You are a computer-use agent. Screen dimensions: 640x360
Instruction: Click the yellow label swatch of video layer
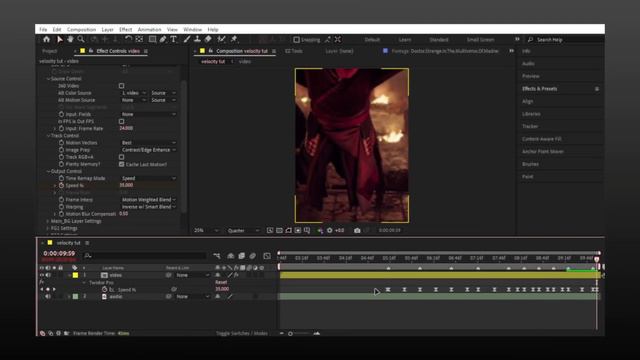[x=76, y=275]
